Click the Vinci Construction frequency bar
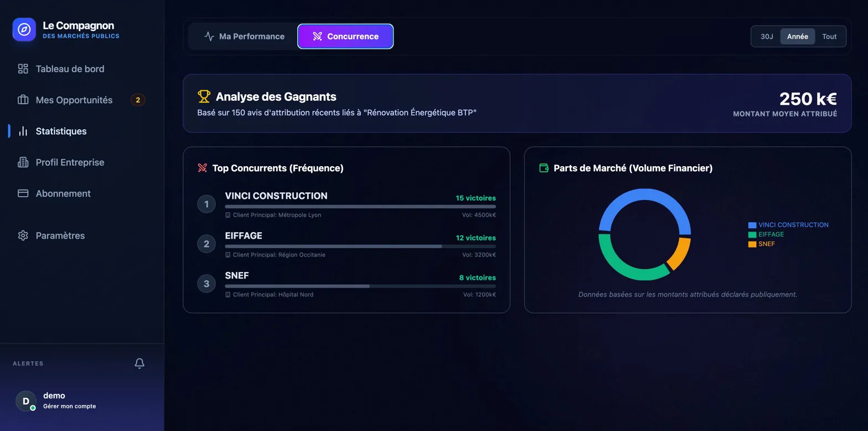Image resolution: width=868 pixels, height=431 pixels. (x=360, y=207)
